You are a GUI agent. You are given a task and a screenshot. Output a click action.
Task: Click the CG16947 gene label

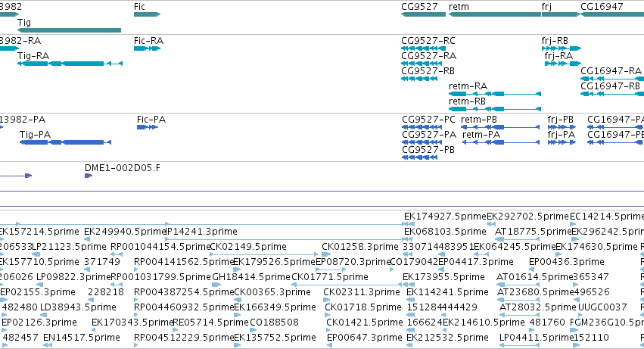coord(602,7)
